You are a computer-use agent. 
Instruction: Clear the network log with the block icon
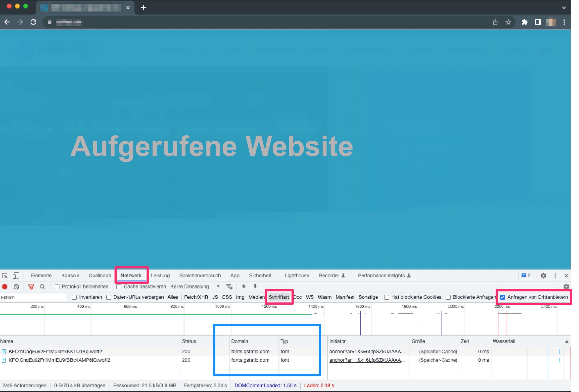click(x=17, y=287)
